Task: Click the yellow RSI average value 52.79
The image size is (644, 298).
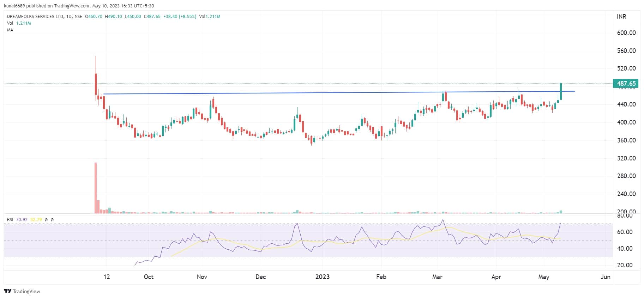Action: 36,219
